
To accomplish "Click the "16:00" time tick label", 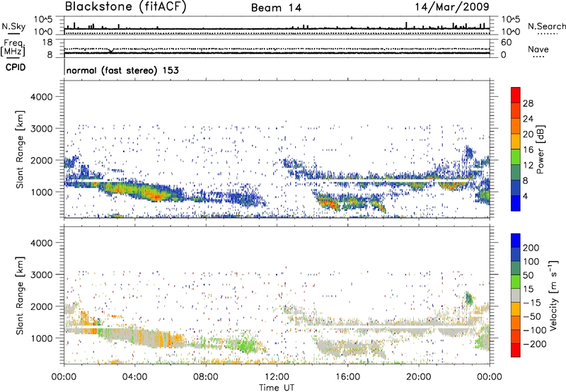I will (x=347, y=377).
